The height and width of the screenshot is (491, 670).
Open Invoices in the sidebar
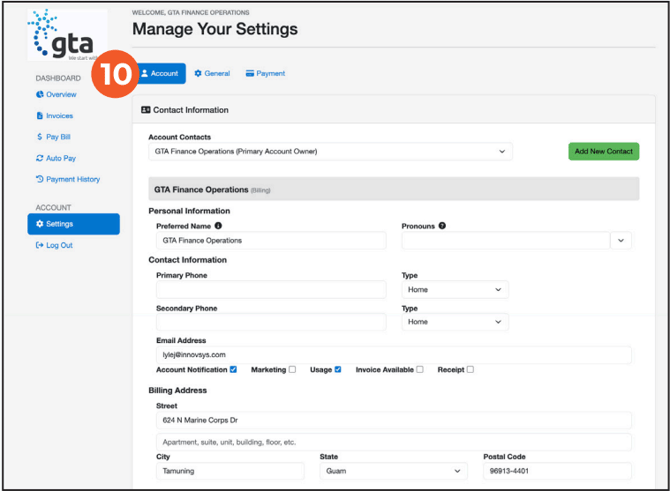[55, 116]
